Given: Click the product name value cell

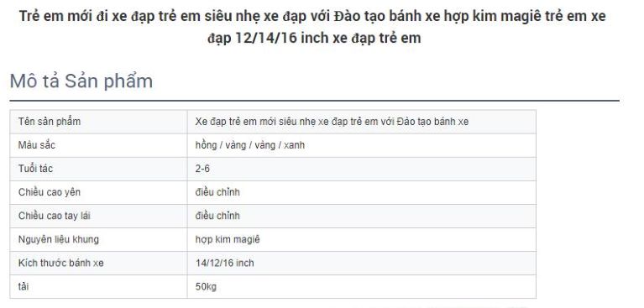Looking at the screenshot, I should 361,122.
